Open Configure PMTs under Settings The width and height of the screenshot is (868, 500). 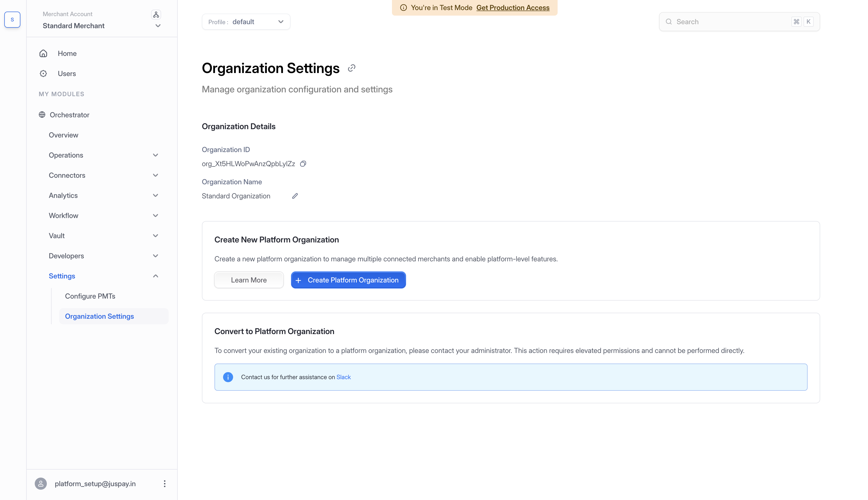pyautogui.click(x=90, y=296)
